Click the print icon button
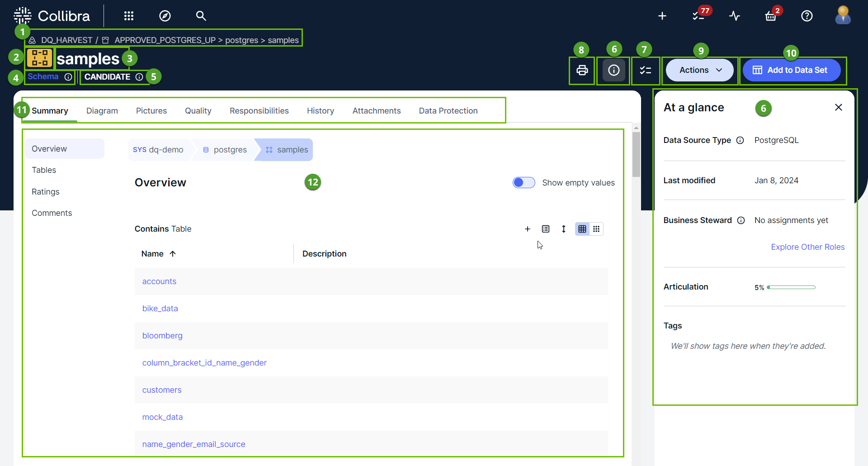Screen dimensions: 868x466 coord(582,70)
